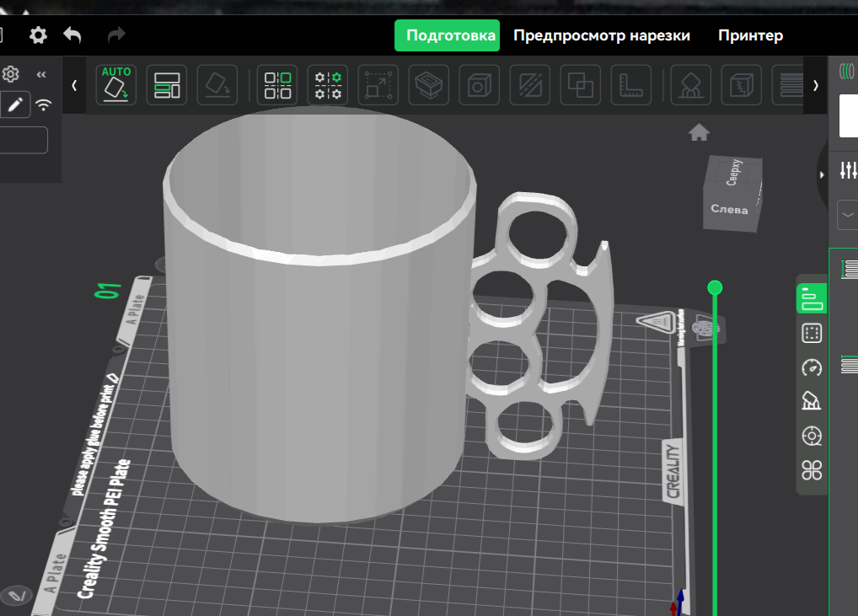Viewport: 858px width, 616px height.
Task: Open the chevron dropdown in right panel
Action: click(848, 214)
